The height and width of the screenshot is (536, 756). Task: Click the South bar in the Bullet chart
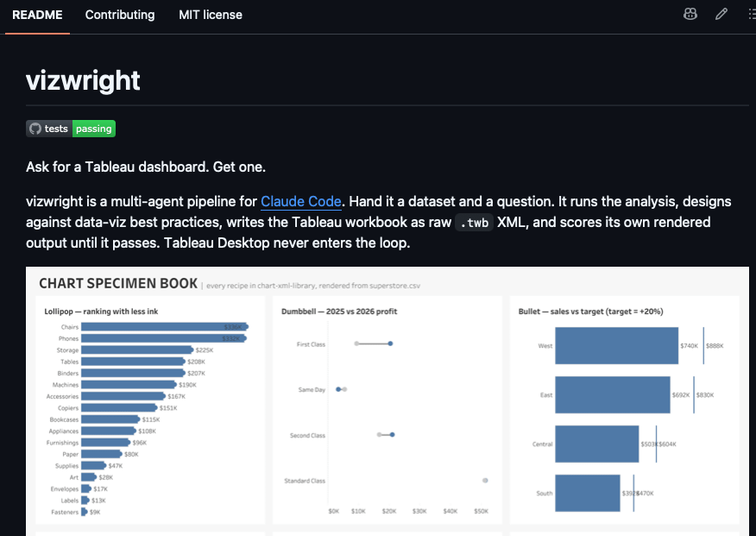tap(587, 493)
